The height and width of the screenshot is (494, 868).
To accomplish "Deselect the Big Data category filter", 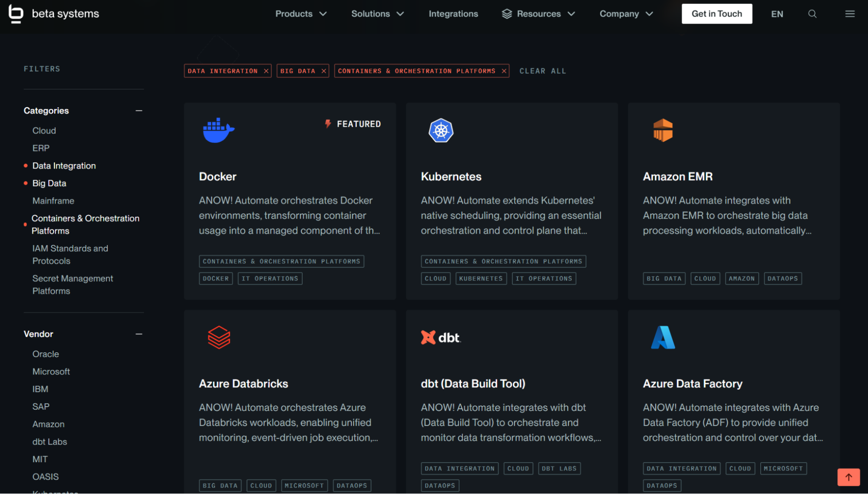I will [49, 183].
